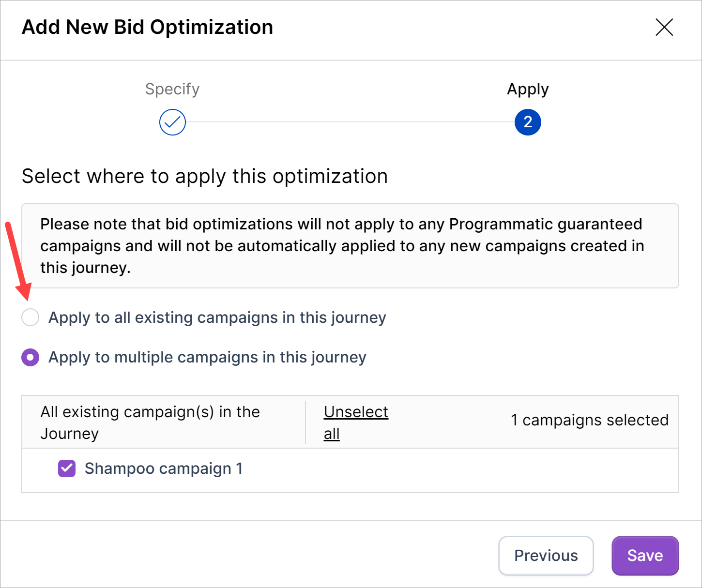Screen dimensions: 702x588
Task: Click the Shampoo campaign 1 label text
Action: tap(164, 468)
